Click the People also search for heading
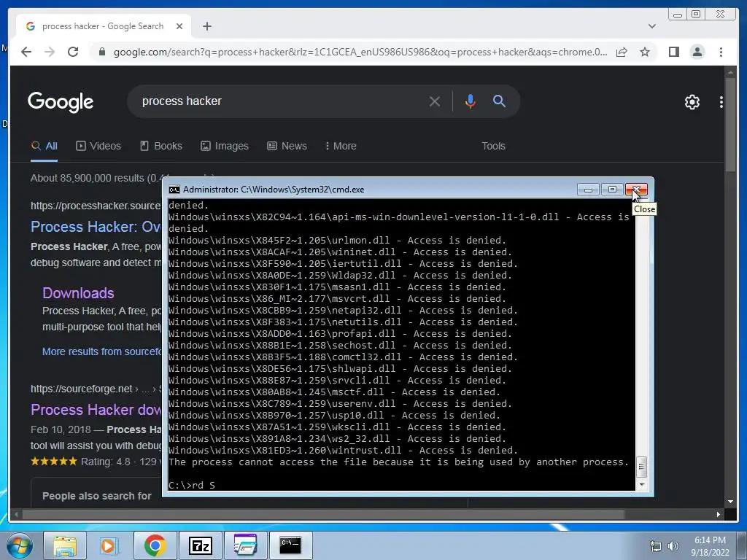747x560 pixels. [97, 496]
